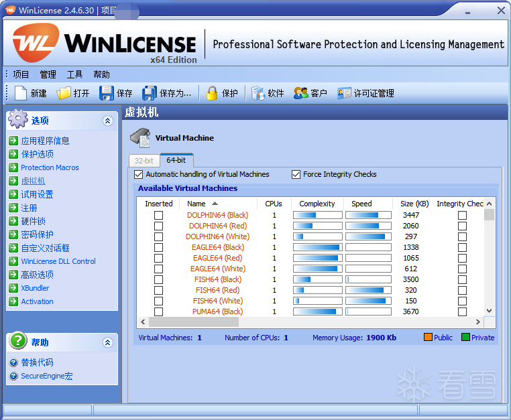Click arrow icon beside XBundler
Viewport: 511px width, 420px height.
[13, 288]
